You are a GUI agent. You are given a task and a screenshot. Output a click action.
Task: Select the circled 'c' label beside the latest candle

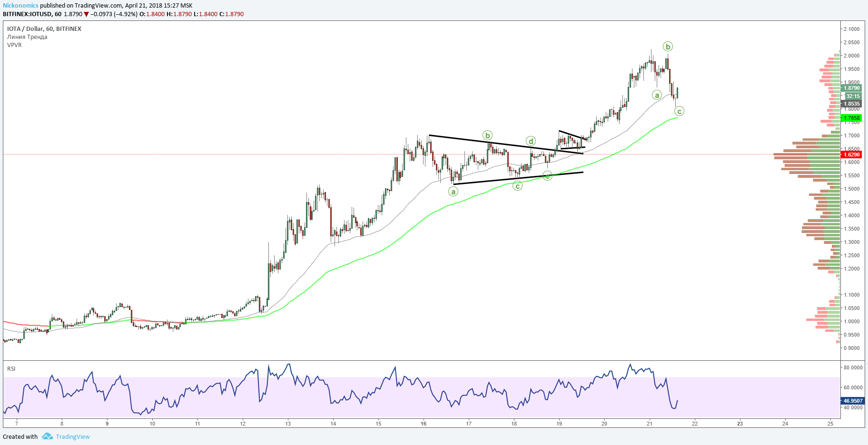point(679,111)
